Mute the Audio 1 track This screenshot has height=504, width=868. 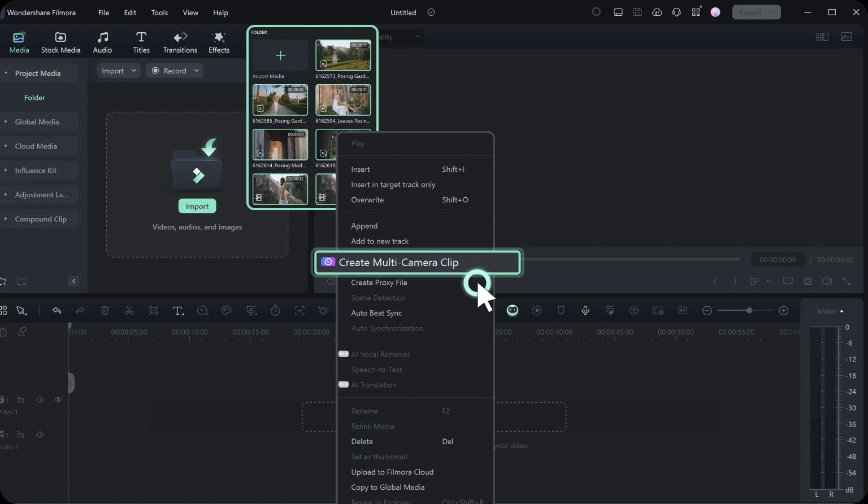[40, 435]
